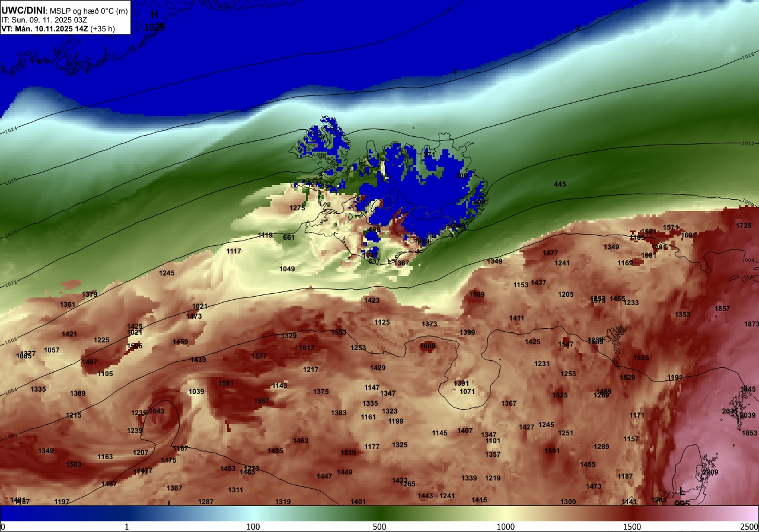759x532 pixels.
Task: Click the height value '1205'
Action: (x=566, y=294)
